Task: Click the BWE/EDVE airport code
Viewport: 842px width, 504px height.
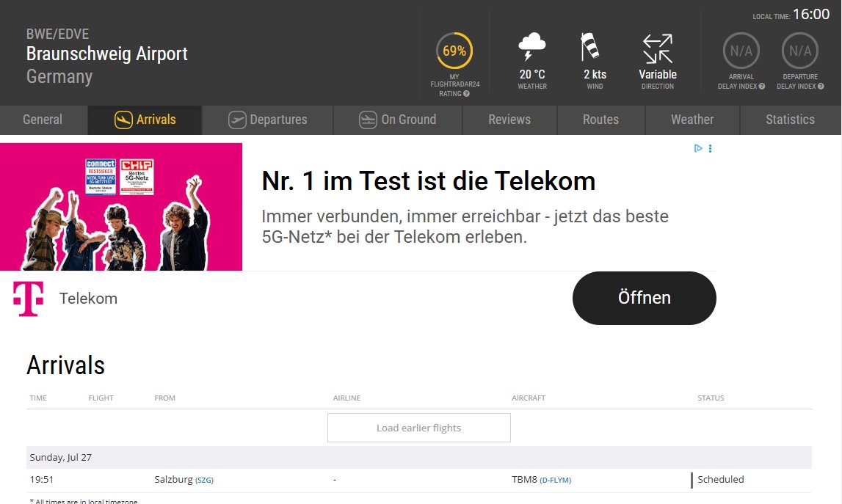Action: coord(57,34)
